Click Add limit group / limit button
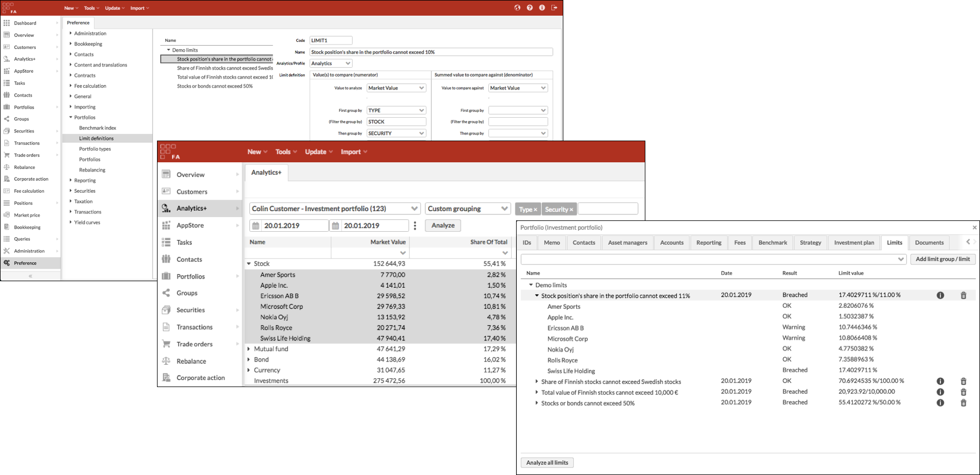The height and width of the screenshot is (475, 980). click(x=943, y=259)
